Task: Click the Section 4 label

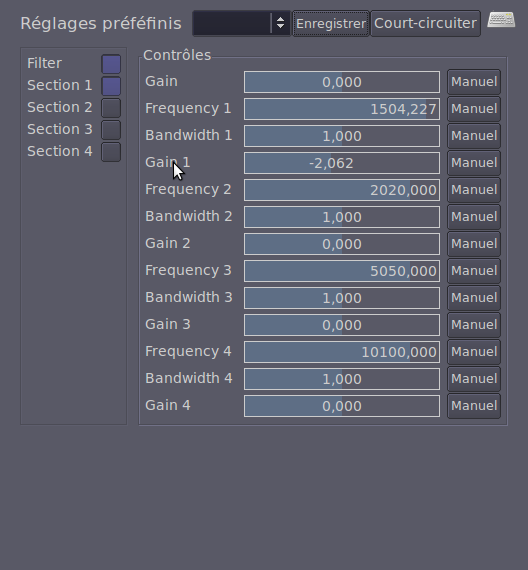Action: tap(60, 151)
